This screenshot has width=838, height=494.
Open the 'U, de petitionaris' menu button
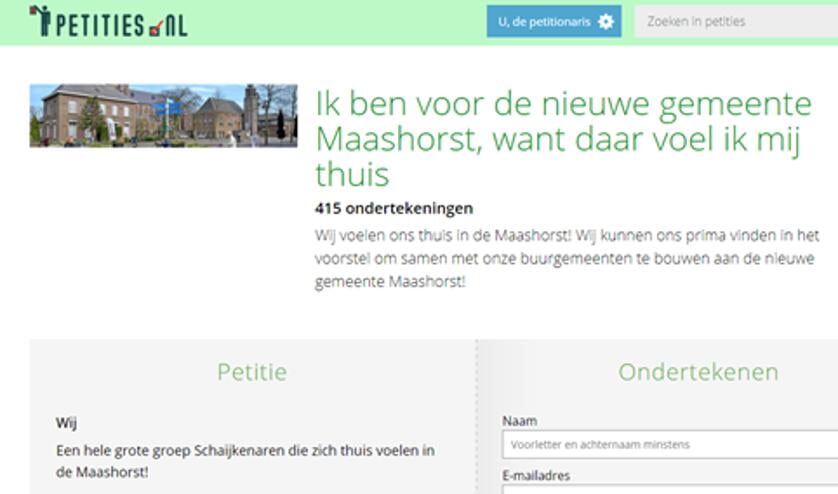[x=554, y=21]
